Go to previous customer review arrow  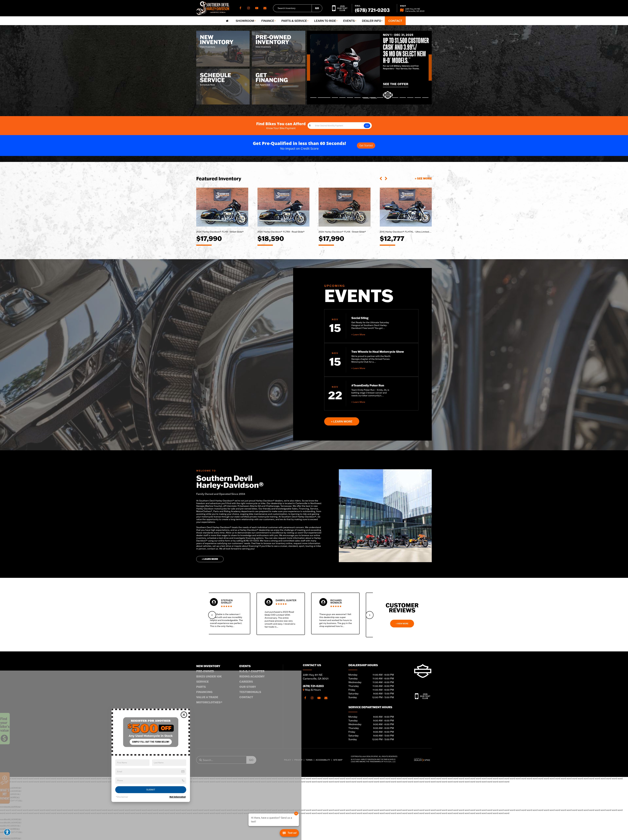tap(212, 615)
